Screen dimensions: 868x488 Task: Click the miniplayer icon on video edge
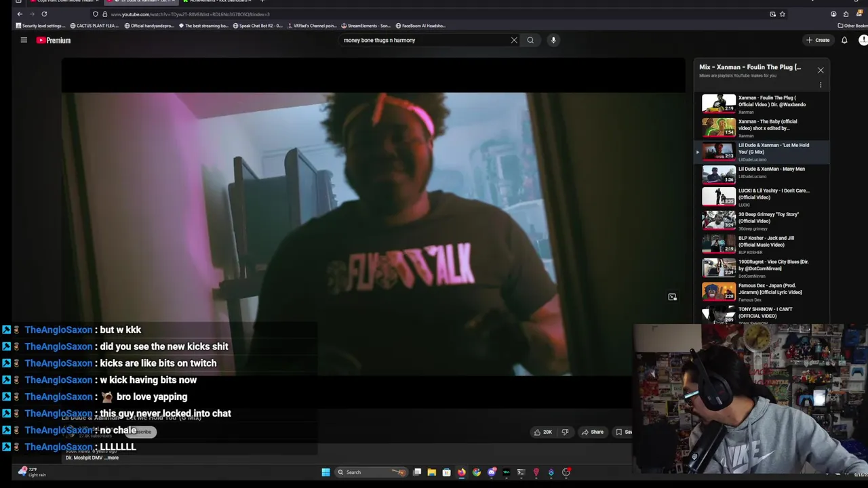coord(672,297)
